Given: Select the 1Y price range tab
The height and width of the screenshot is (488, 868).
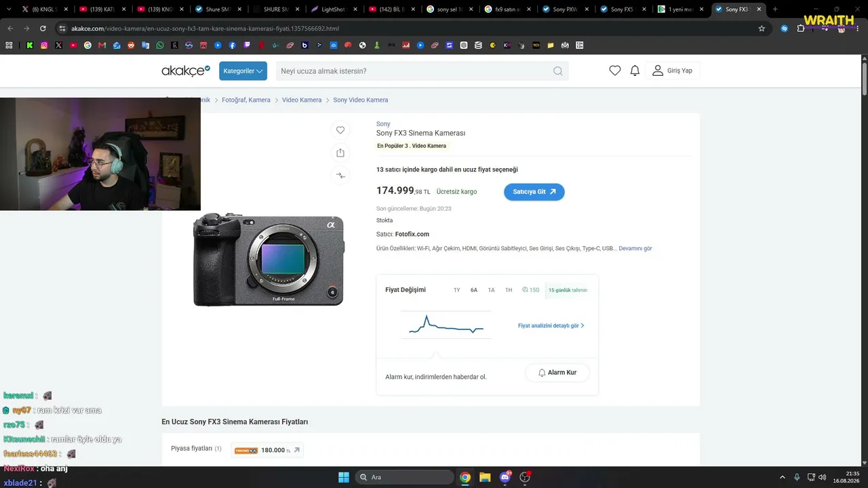Looking at the screenshot, I should pos(456,290).
